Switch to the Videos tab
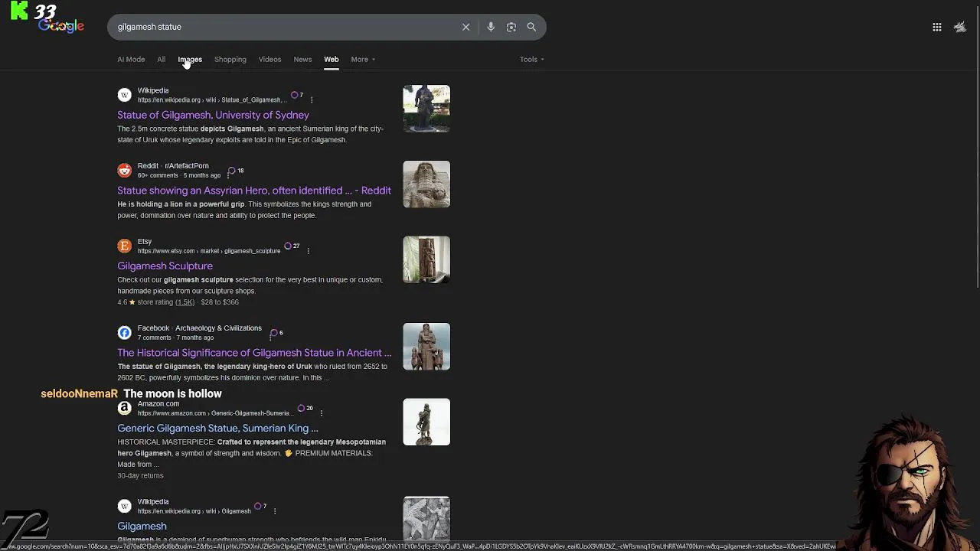The width and height of the screenshot is (980, 551). pos(269,59)
